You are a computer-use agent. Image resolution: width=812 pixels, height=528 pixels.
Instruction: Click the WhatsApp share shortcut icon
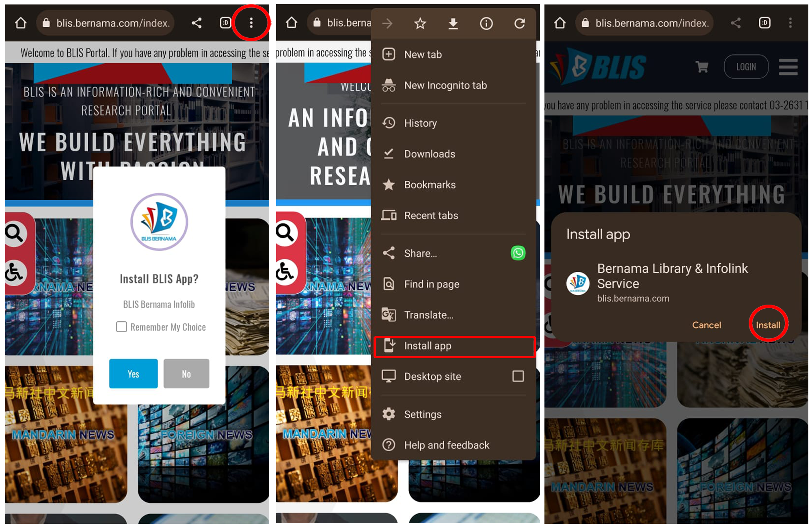(518, 253)
